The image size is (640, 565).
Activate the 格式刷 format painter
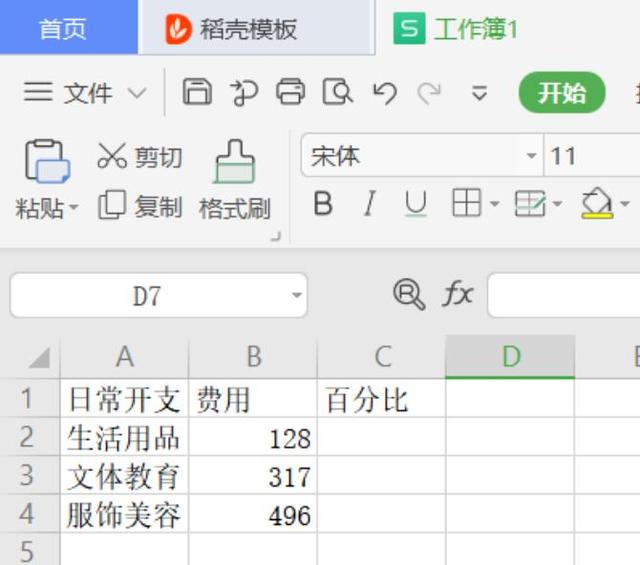click(234, 180)
